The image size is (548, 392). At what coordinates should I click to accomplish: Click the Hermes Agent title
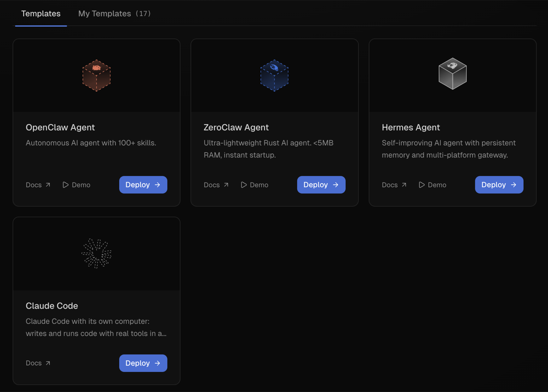(411, 127)
